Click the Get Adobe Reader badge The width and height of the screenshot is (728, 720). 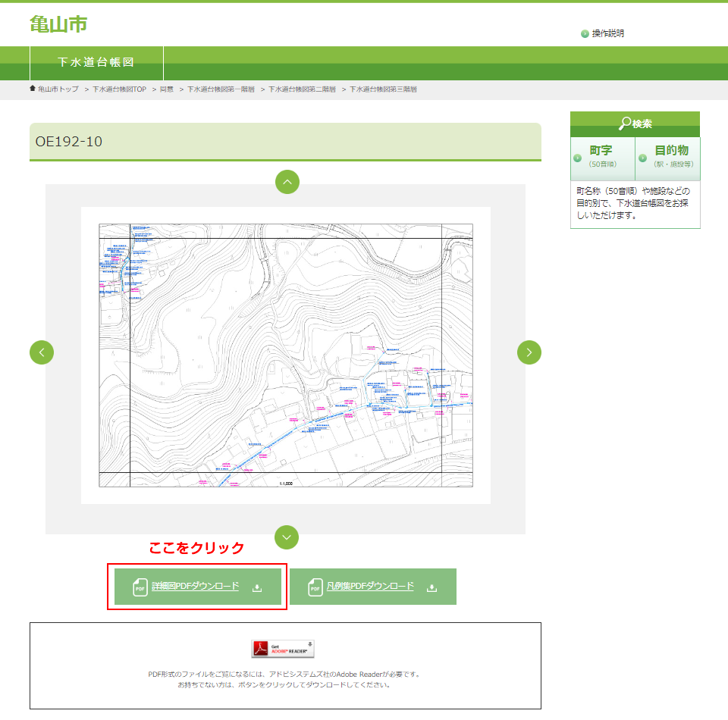(x=283, y=649)
